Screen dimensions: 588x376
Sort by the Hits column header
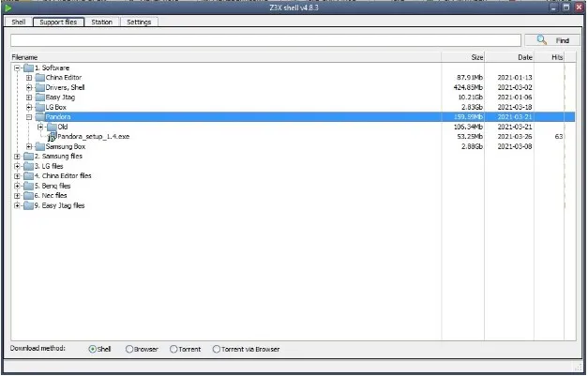550,57
